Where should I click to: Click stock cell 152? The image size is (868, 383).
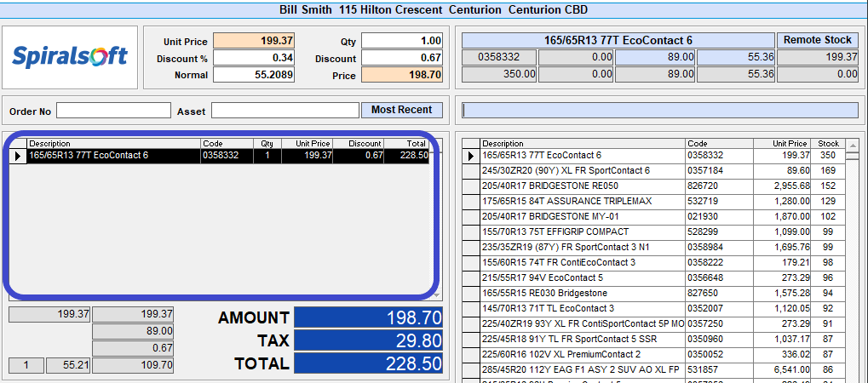click(x=829, y=186)
